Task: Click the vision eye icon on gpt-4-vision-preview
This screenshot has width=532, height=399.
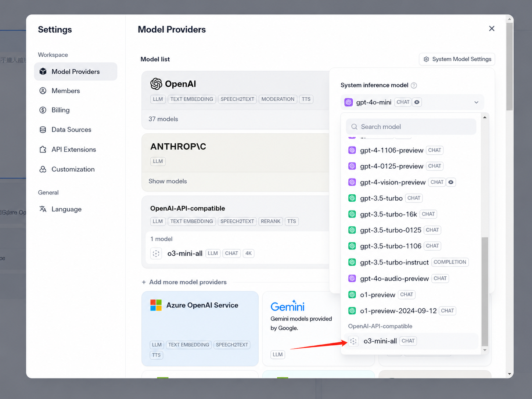Action: [451, 182]
